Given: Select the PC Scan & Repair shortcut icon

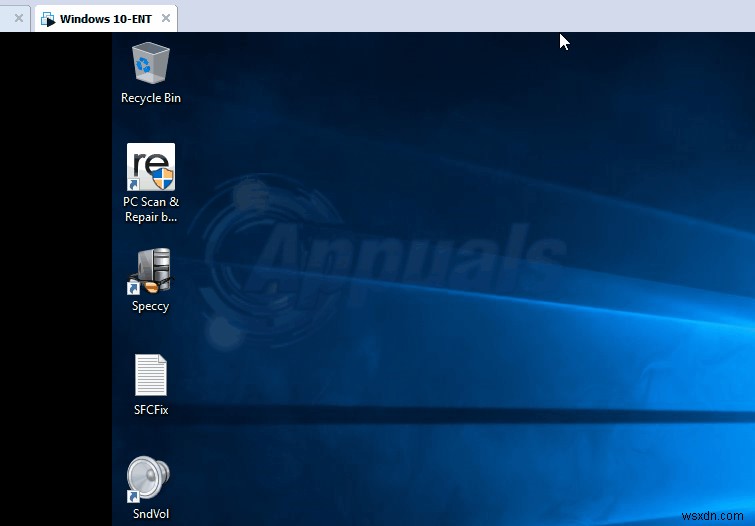Looking at the screenshot, I should pyautogui.click(x=151, y=167).
